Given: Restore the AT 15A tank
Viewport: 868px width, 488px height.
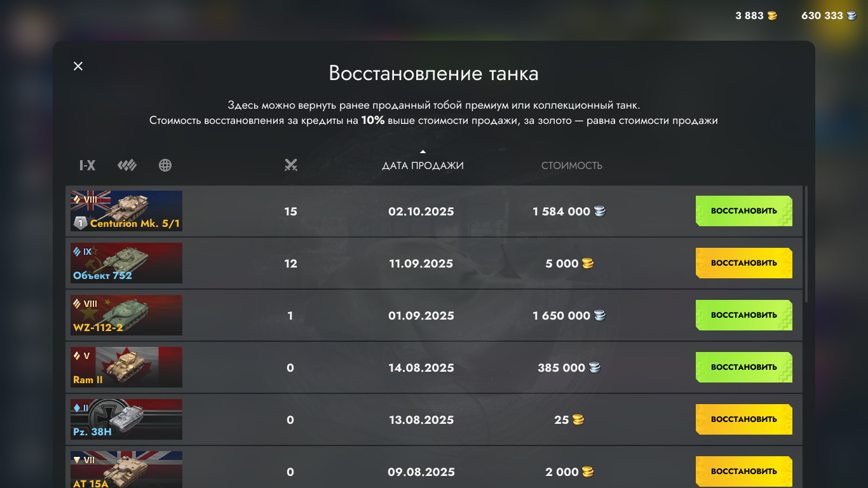Looking at the screenshot, I should coord(743,471).
